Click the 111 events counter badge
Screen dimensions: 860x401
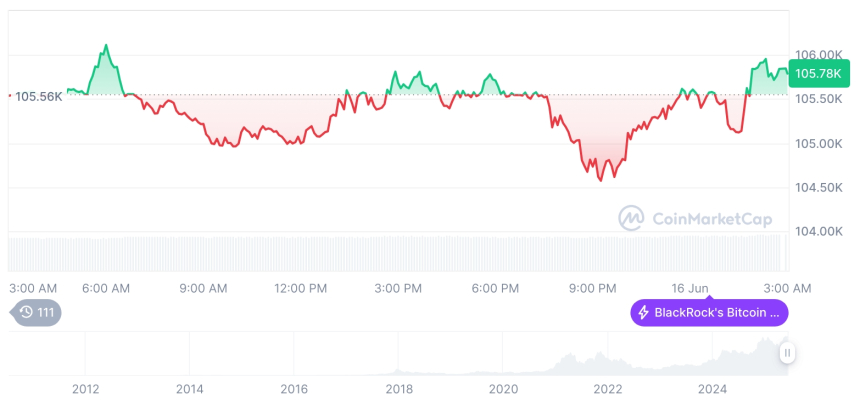click(x=46, y=313)
